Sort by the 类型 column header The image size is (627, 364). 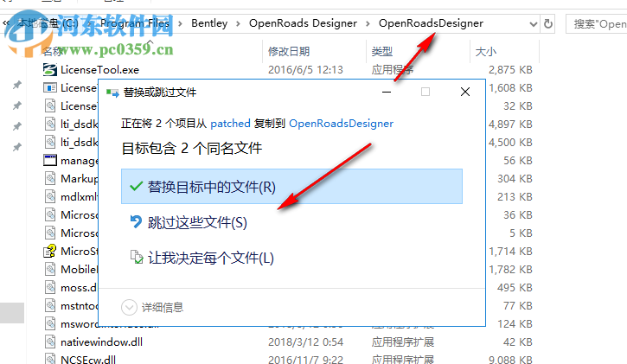coord(382,52)
